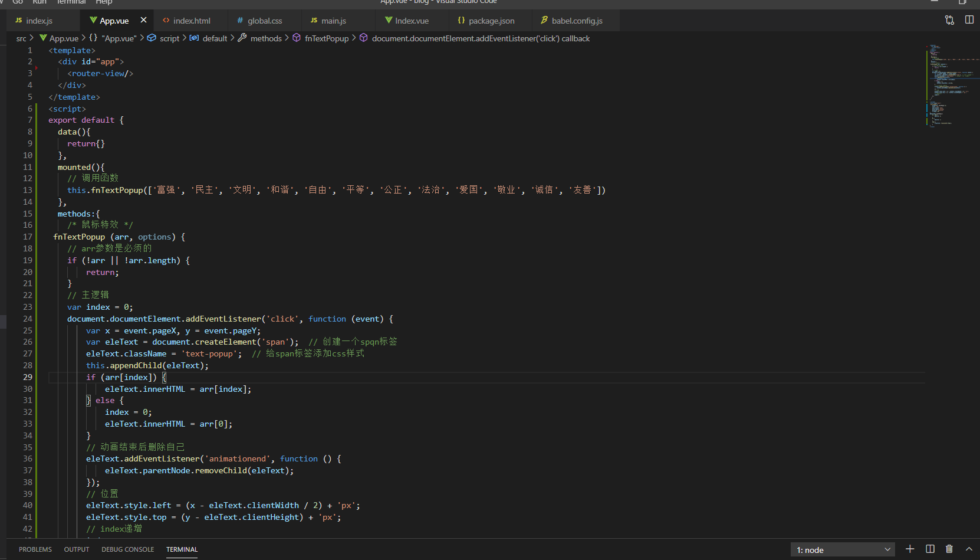The width and height of the screenshot is (980, 560).
Task: Click the mounted(){ line
Action: (81, 167)
